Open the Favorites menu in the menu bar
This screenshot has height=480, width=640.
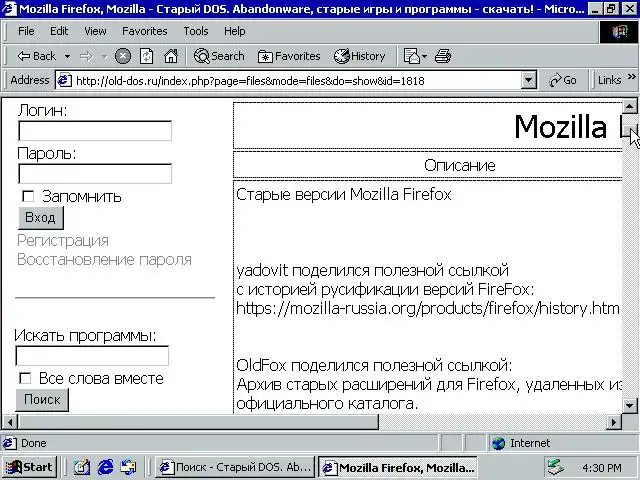tap(144, 31)
